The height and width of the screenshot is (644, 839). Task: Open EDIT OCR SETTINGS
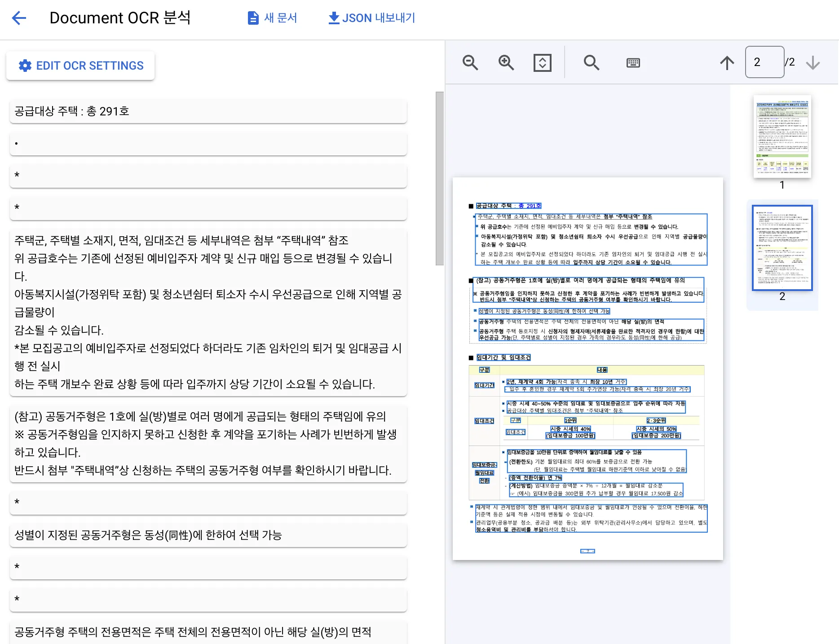[81, 66]
